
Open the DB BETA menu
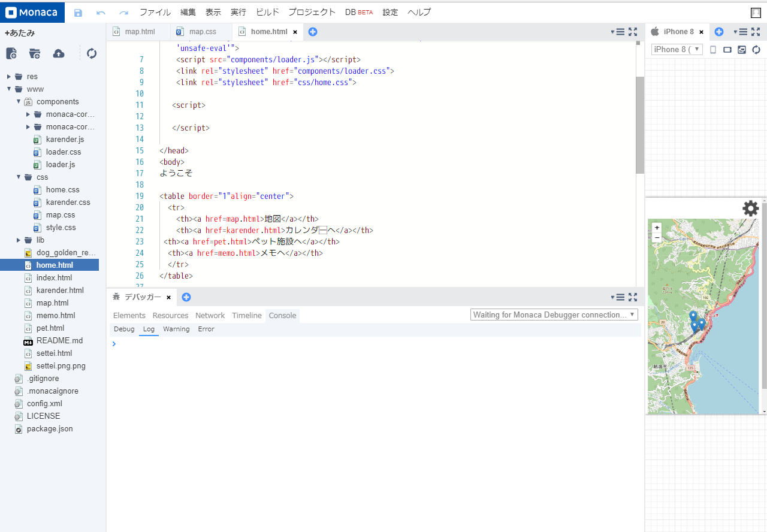point(359,13)
